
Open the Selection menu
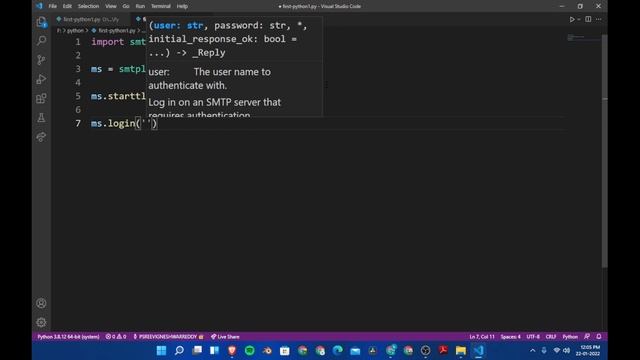88,6
